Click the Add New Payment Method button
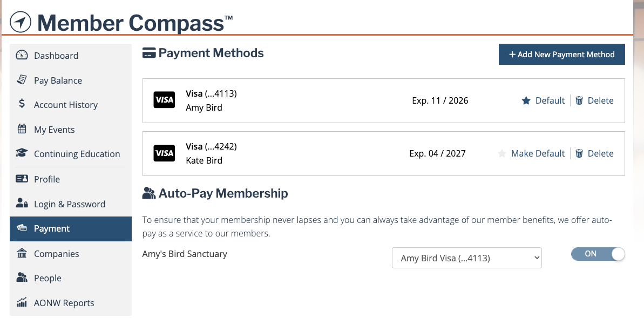The width and height of the screenshot is (644, 318). (x=562, y=54)
